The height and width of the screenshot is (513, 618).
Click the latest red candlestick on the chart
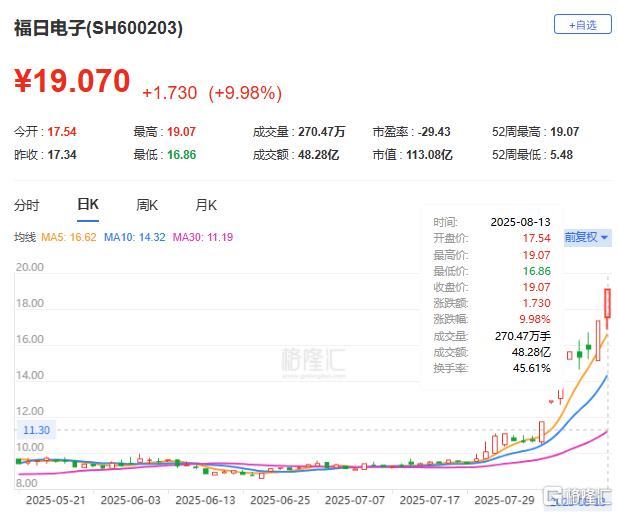click(x=607, y=303)
